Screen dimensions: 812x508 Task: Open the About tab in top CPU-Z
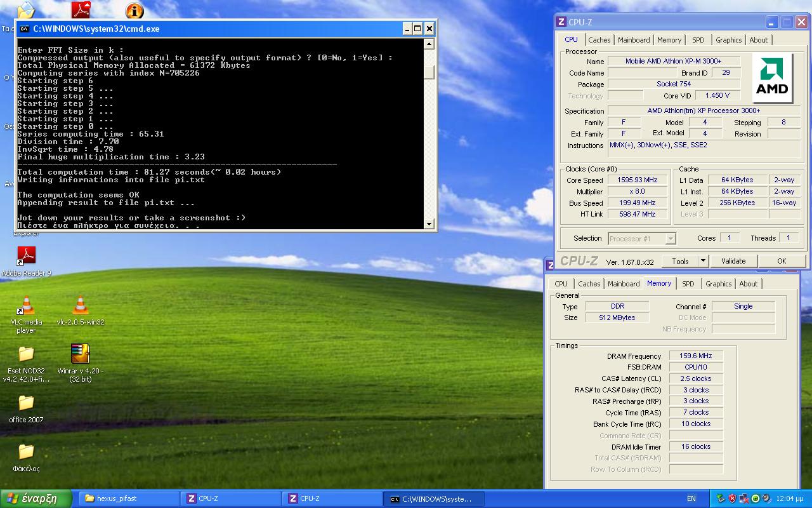click(x=759, y=40)
